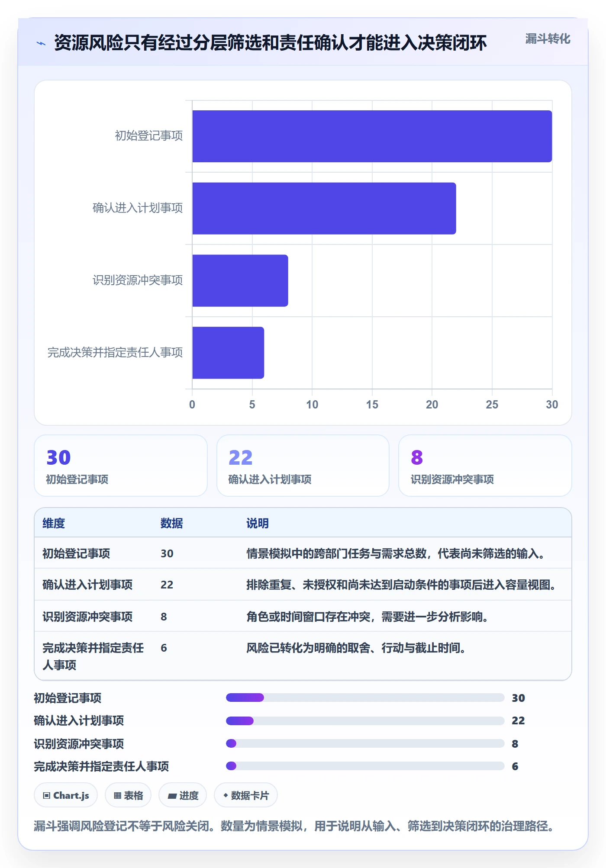Click the 说明 table column header
Screen dimensions: 606x868
[258, 523]
